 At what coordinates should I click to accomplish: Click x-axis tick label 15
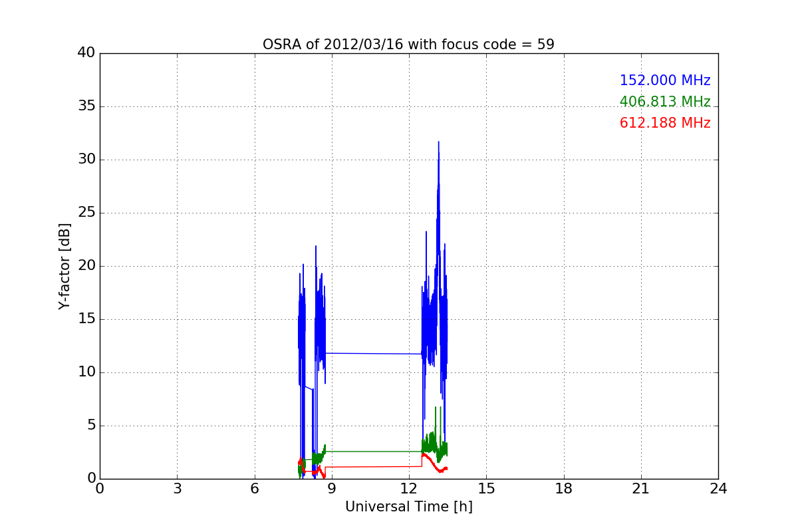(486, 488)
